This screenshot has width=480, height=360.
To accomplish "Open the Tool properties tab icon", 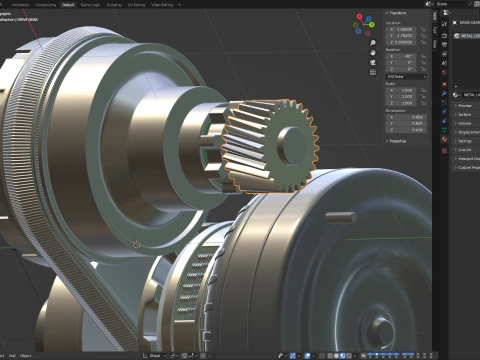I will click(x=444, y=24).
